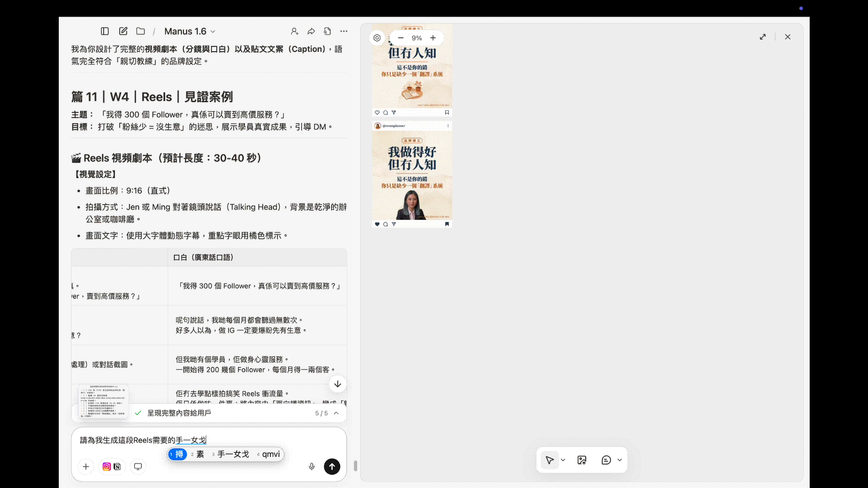Viewport: 868px width, 488px height.
Task: Click the filled heart under second post
Action: tap(377, 224)
